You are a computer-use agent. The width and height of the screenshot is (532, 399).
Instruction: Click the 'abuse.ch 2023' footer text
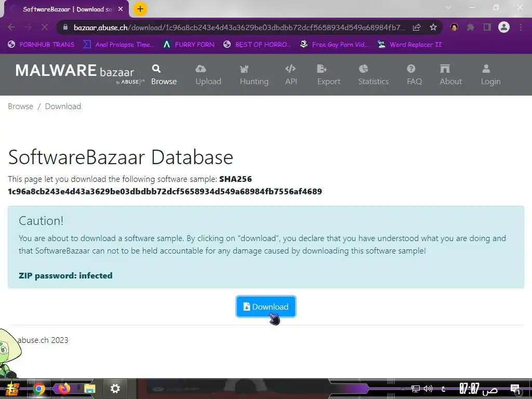pos(43,340)
